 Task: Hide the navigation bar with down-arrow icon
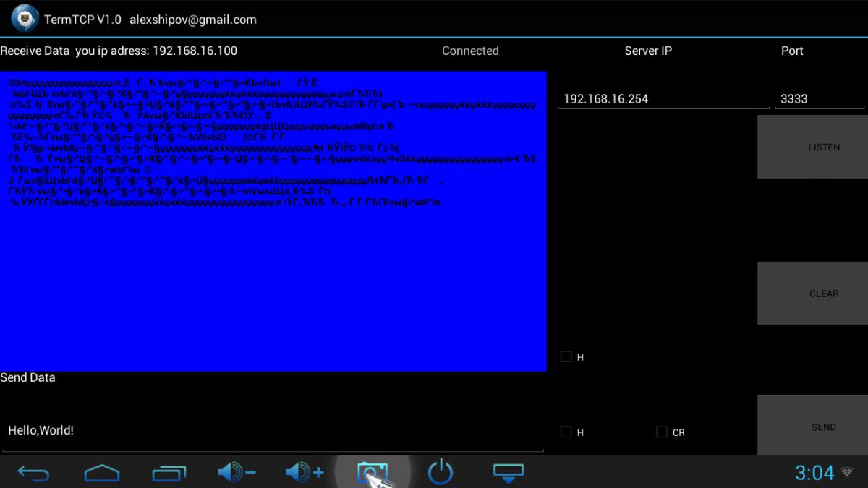click(508, 473)
